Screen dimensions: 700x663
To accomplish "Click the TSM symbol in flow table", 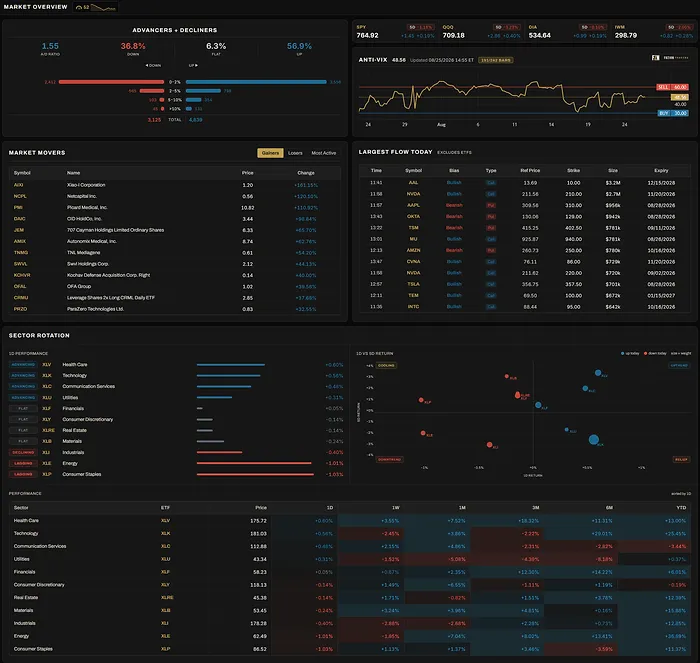I will pos(413,228).
